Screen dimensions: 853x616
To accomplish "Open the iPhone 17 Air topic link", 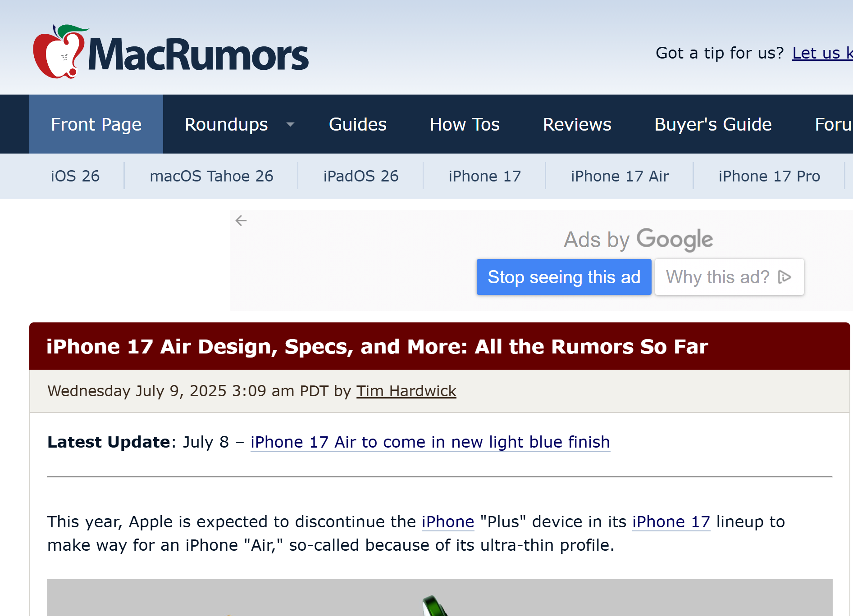I will click(620, 176).
